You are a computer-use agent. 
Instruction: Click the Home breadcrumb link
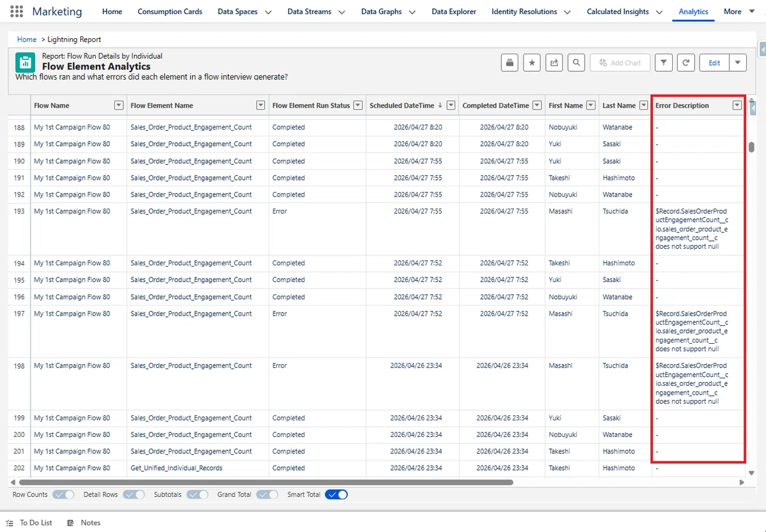click(x=27, y=40)
